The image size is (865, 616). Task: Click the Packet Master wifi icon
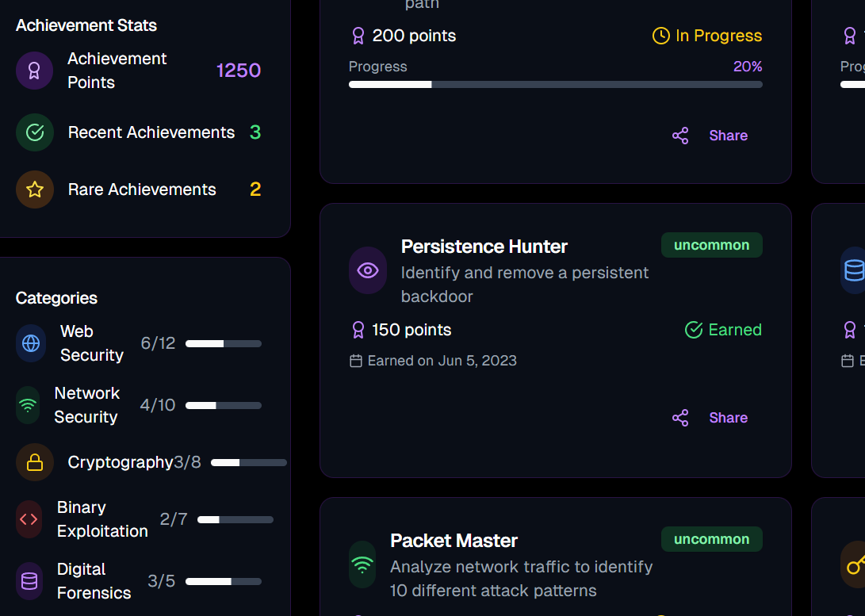click(x=362, y=564)
